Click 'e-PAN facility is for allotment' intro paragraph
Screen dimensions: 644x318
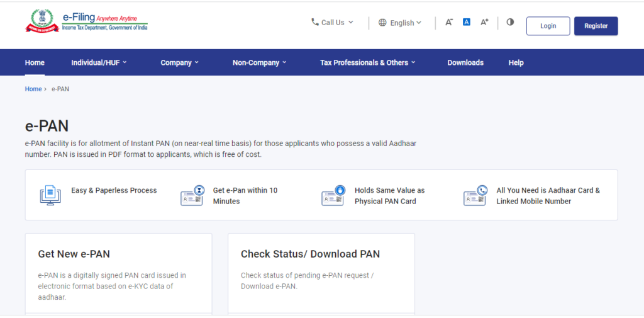(221, 149)
